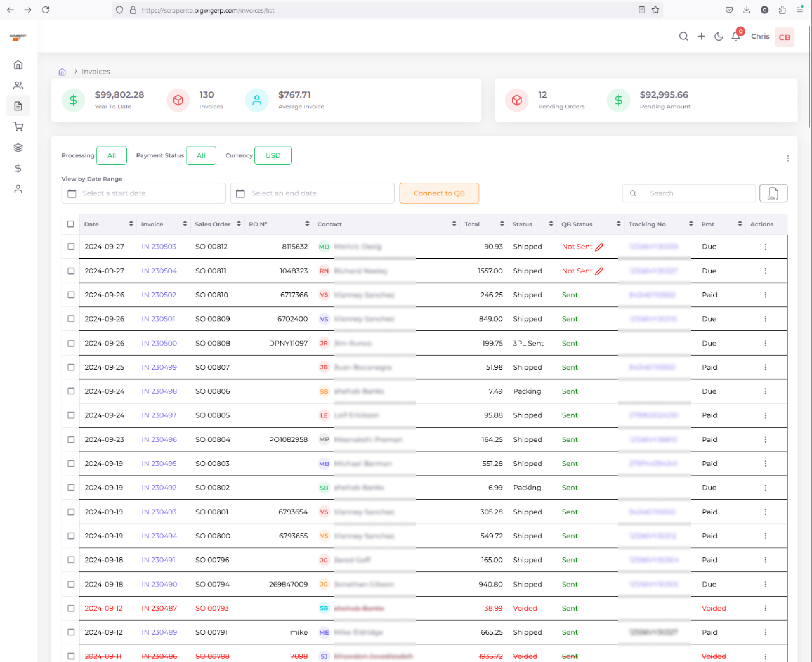Screen dimensions: 812x662
Task: Bookmark this page with the star icon
Action: click(x=655, y=10)
